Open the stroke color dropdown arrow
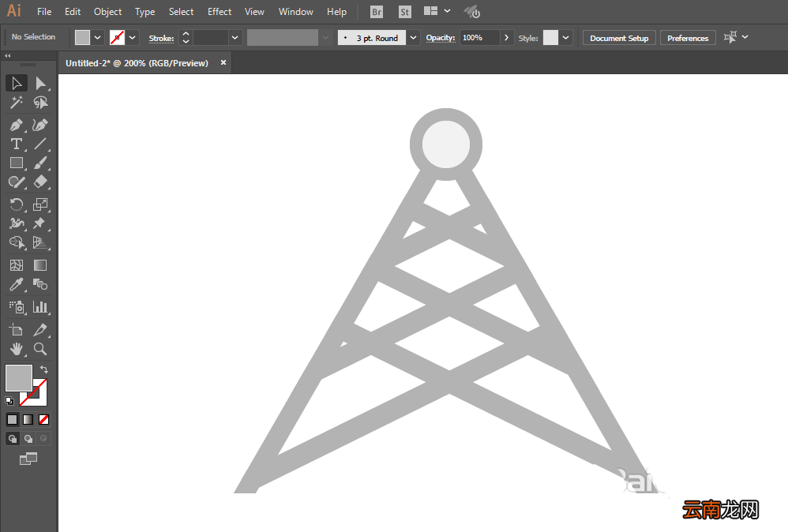788x532 pixels. (x=132, y=38)
